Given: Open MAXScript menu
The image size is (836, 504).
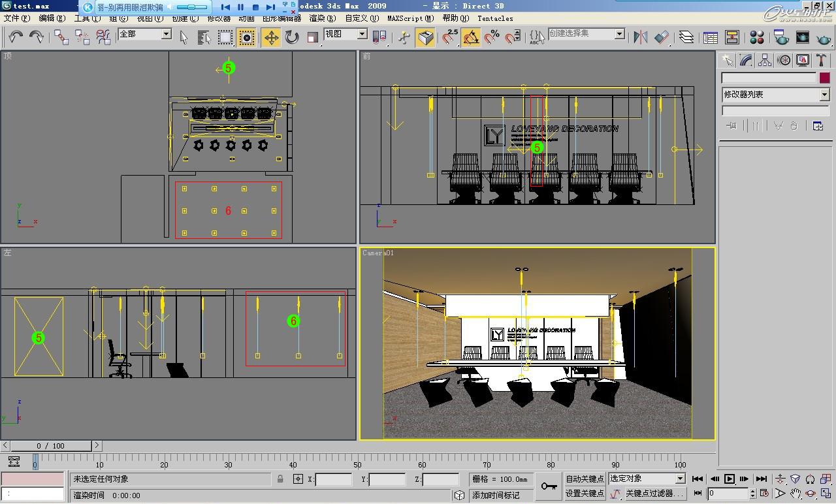Looking at the screenshot, I should (x=410, y=18).
